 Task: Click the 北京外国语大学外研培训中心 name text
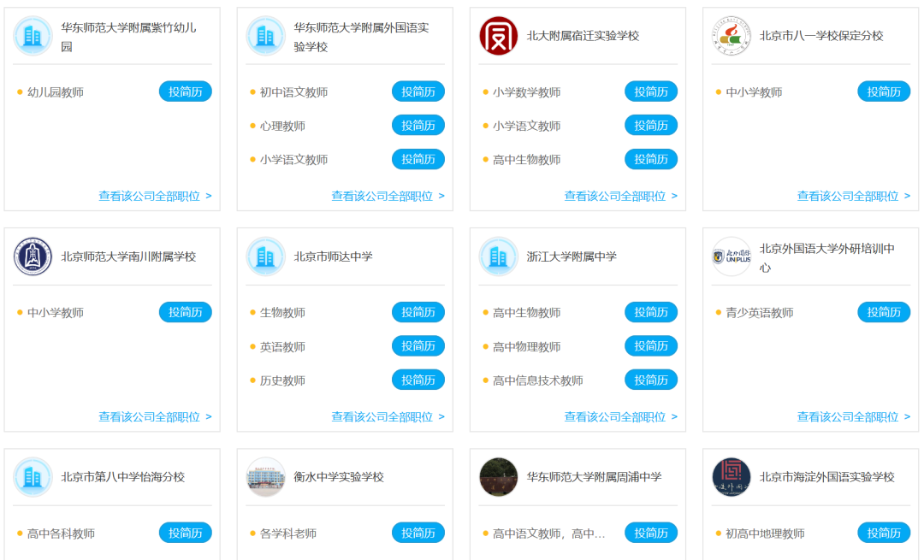click(826, 258)
